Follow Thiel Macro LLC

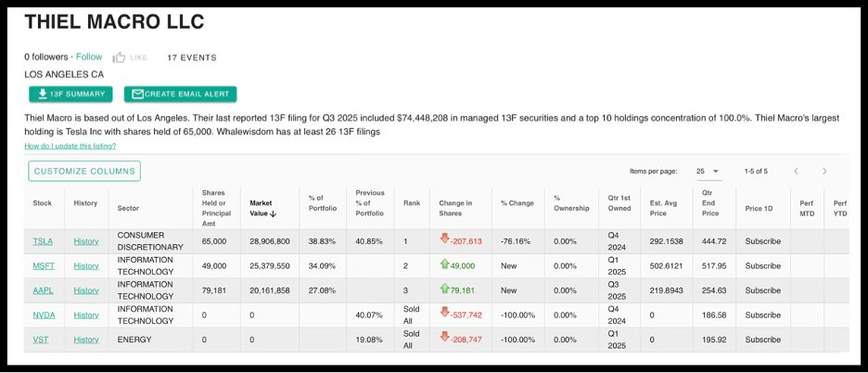[x=89, y=58]
